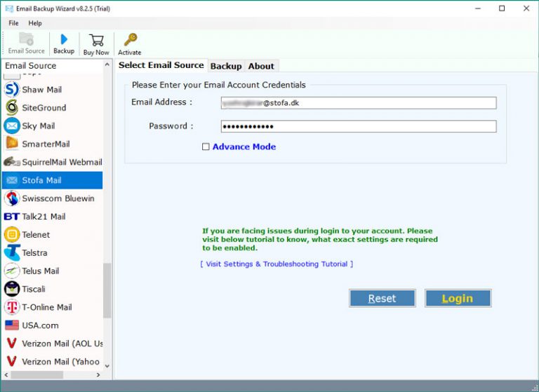This screenshot has height=392, width=539.
Task: Click the sidebar scroll up arrow
Action: [107, 65]
